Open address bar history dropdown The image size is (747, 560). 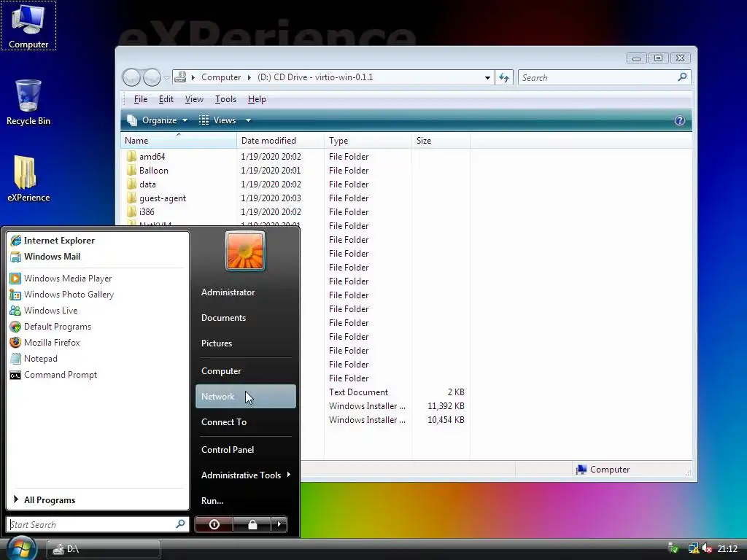click(x=487, y=77)
